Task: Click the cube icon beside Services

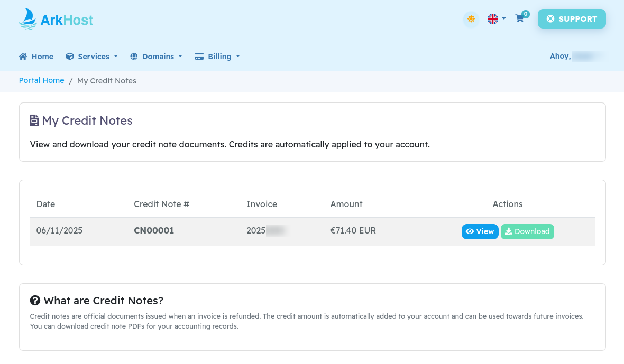Action: pos(70,57)
